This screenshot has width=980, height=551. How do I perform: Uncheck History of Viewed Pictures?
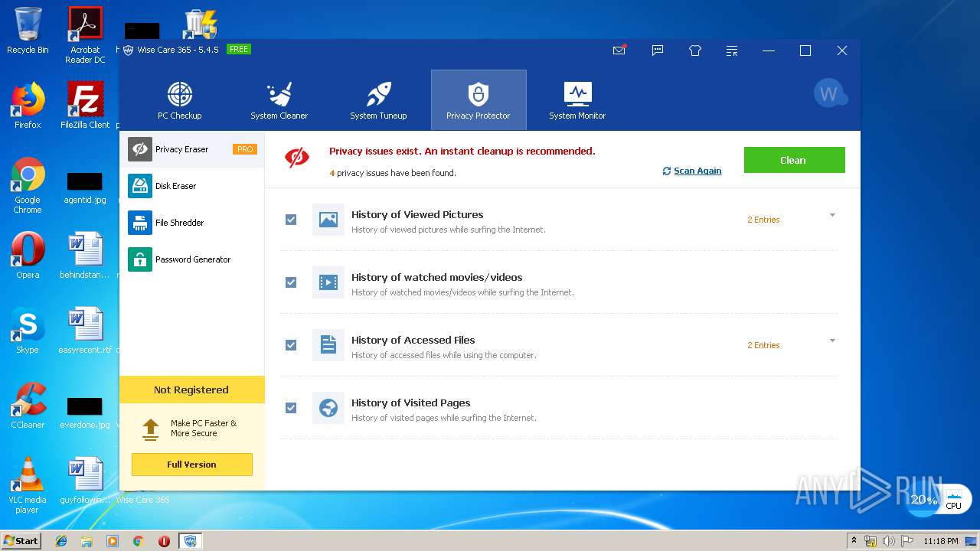point(291,220)
